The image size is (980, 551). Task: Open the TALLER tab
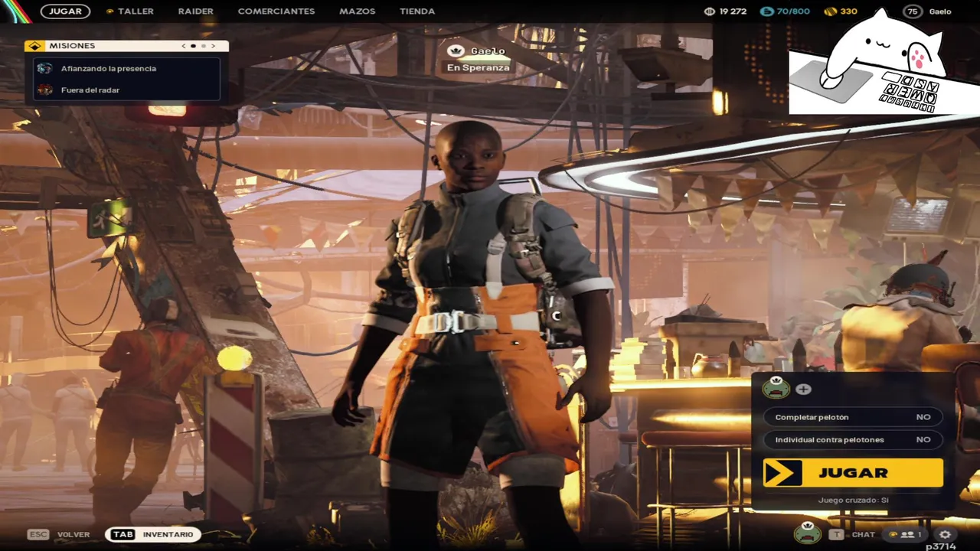pyautogui.click(x=136, y=11)
